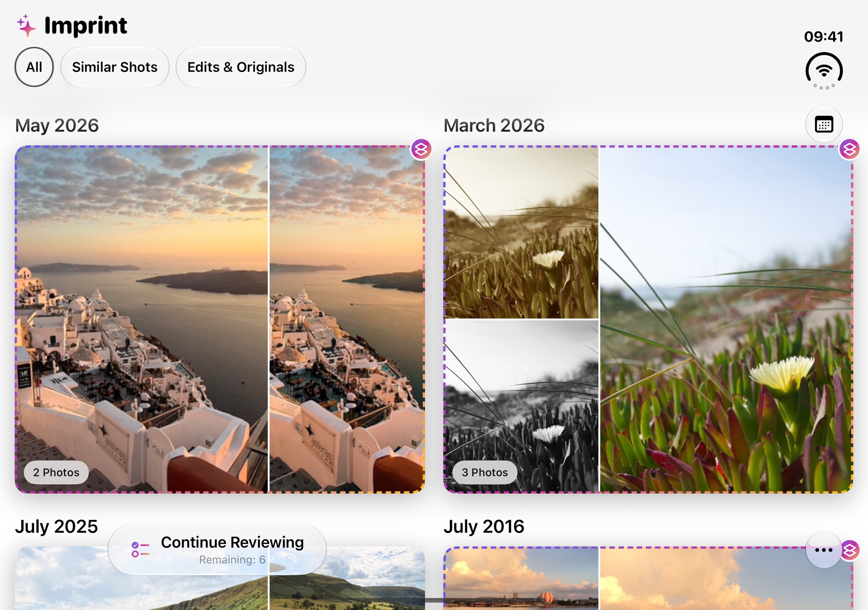Screen dimensions: 868x610
Task: Click the 2 Photos count label
Action: (x=56, y=472)
